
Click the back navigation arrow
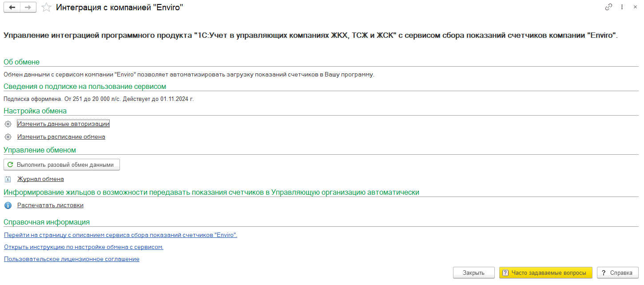tap(12, 8)
